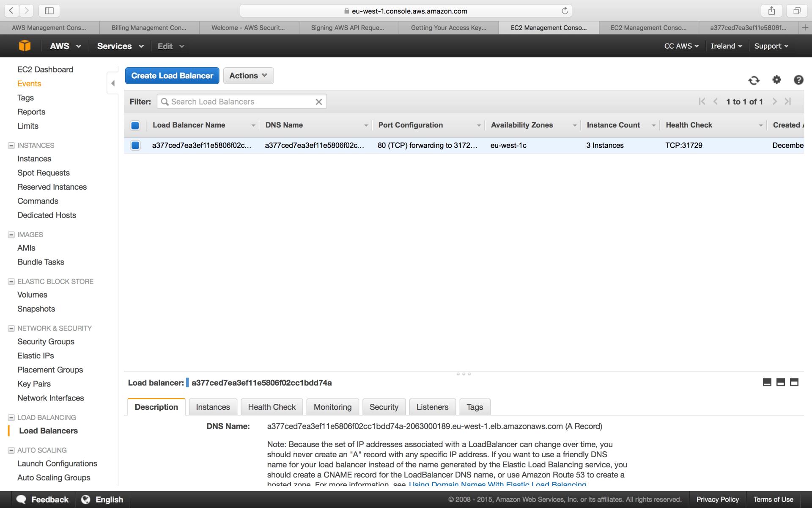Open the Actions dropdown

click(248, 76)
